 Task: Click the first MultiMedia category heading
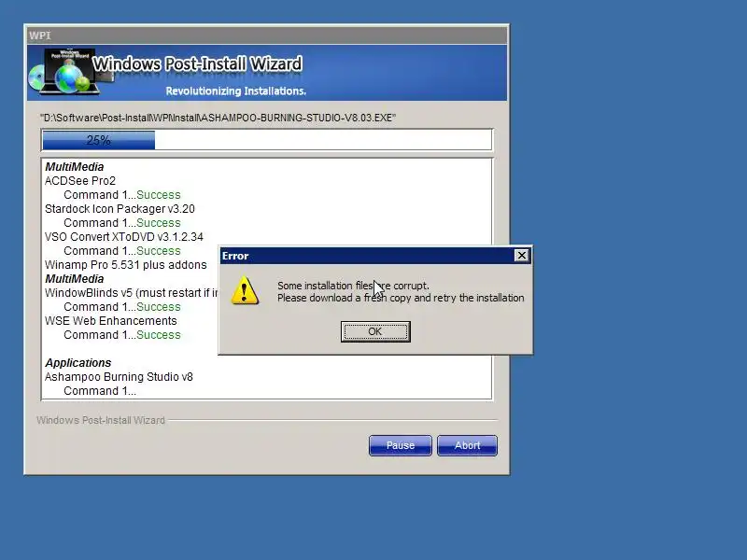tap(75, 167)
